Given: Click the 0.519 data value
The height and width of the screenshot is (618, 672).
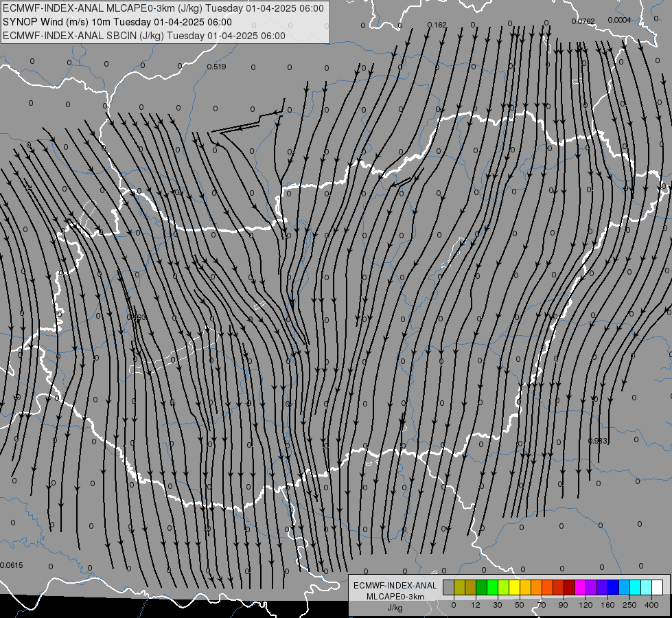Looking at the screenshot, I should [x=216, y=67].
